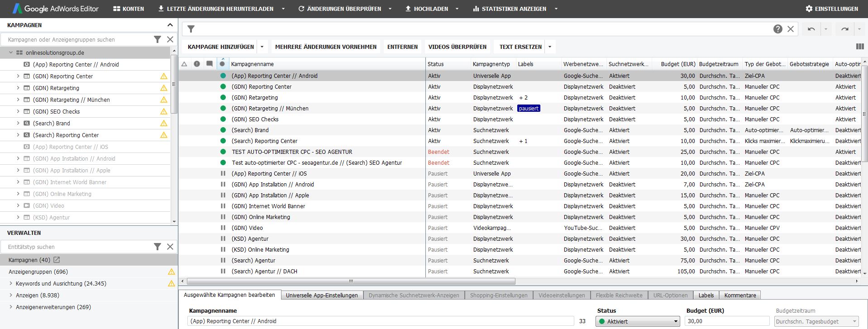This screenshot has width=868, height=329.
Task: Sort by warning triangle column header
Action: tap(184, 64)
